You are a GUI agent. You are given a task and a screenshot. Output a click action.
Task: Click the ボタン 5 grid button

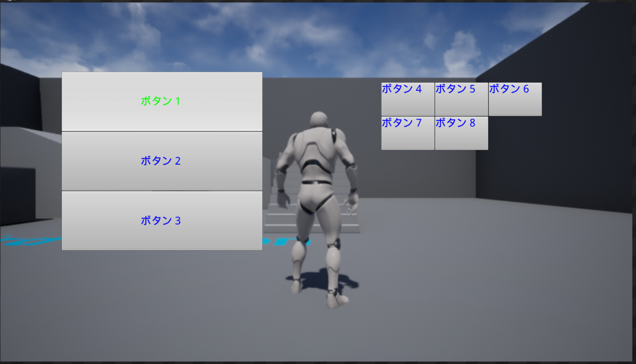(x=462, y=99)
